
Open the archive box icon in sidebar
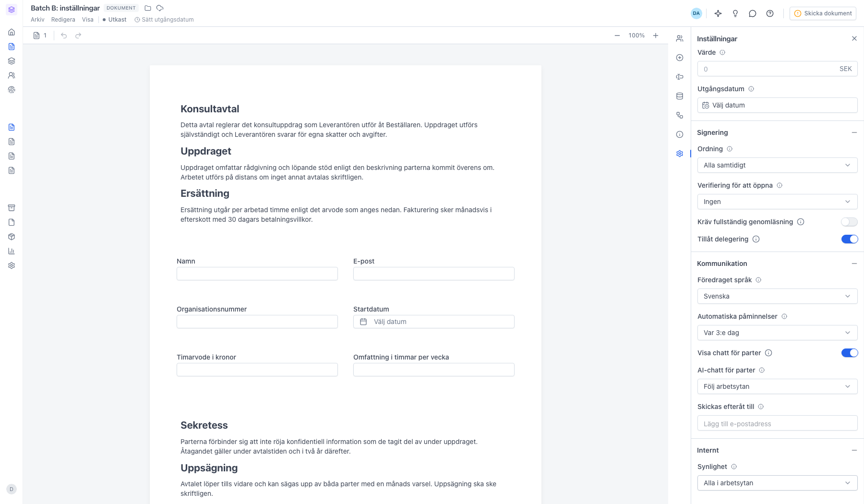tap(12, 208)
